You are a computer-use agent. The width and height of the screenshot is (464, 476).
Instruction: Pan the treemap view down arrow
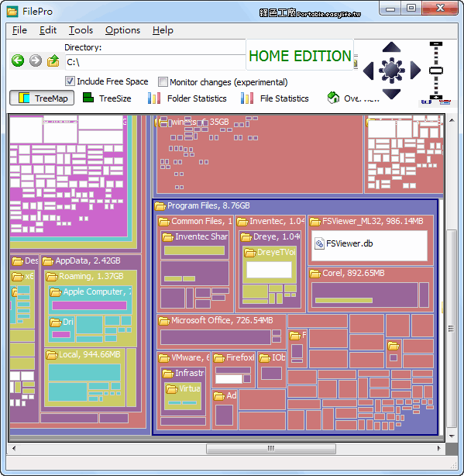click(x=391, y=94)
